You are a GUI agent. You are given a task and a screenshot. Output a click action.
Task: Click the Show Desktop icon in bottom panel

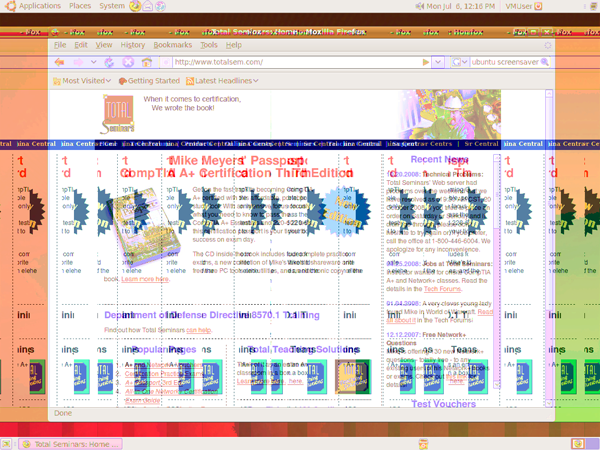pos(7,444)
